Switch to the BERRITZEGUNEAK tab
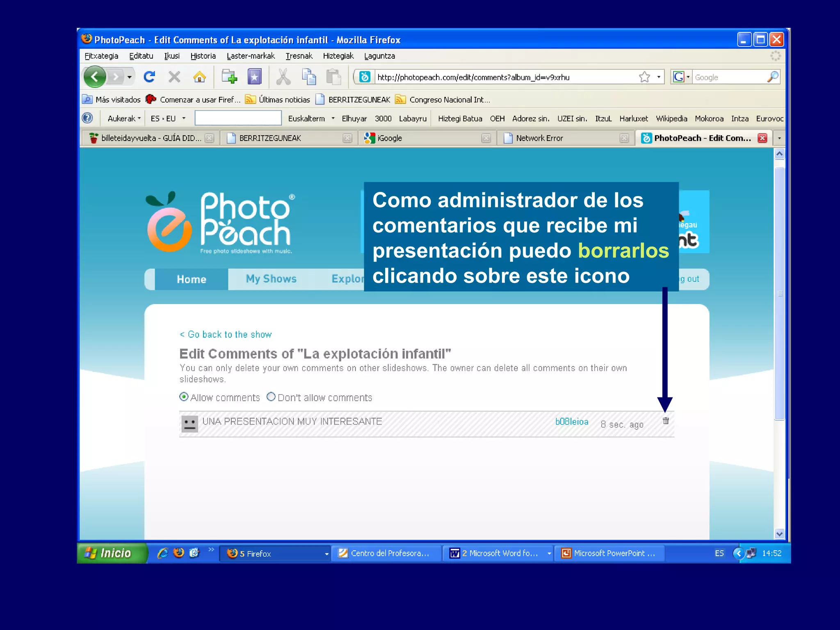 pyautogui.click(x=288, y=138)
